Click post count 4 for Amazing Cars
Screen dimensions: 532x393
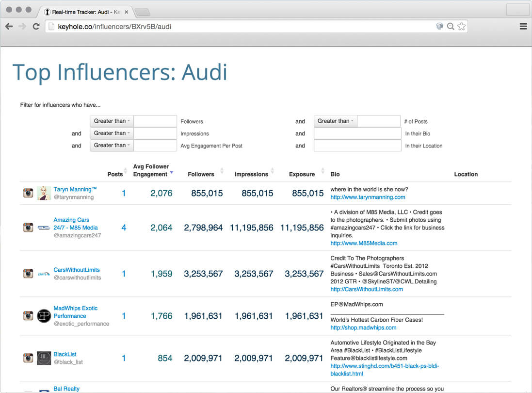point(124,228)
